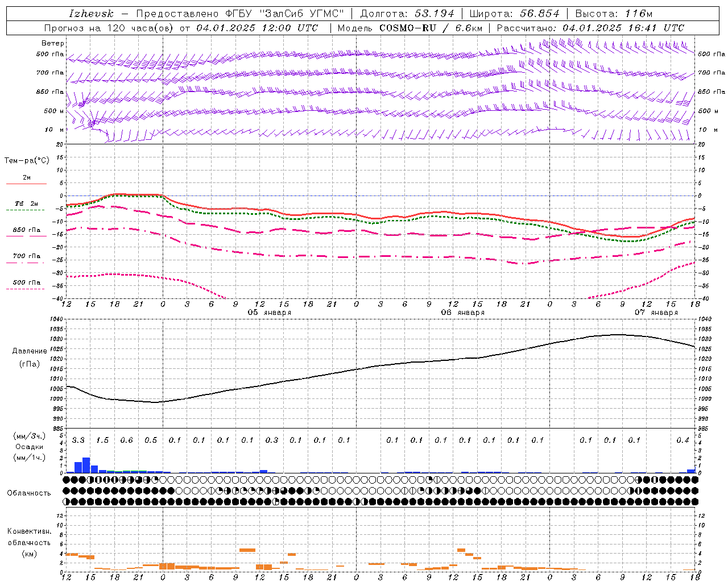Select the 0.3 precipitation total value
The width and height of the screenshot is (728, 582).
pyautogui.click(x=272, y=440)
